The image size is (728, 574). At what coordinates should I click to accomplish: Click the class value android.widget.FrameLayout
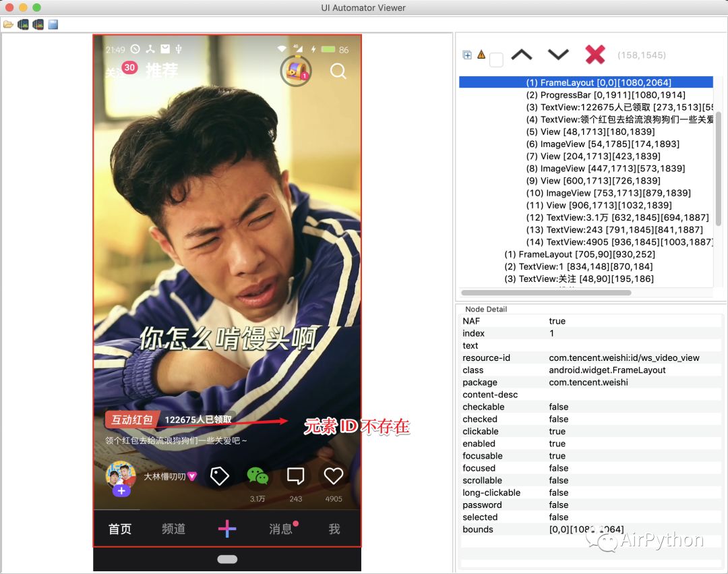click(x=607, y=370)
